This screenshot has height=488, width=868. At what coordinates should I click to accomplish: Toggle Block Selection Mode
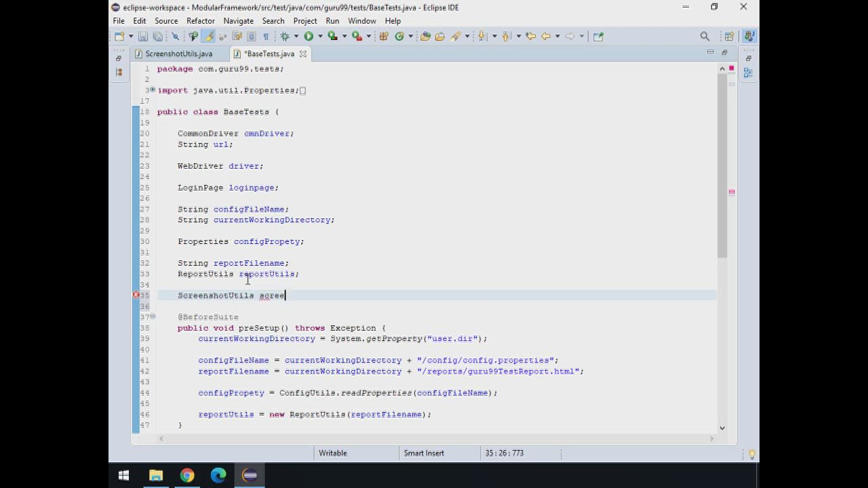[251, 37]
